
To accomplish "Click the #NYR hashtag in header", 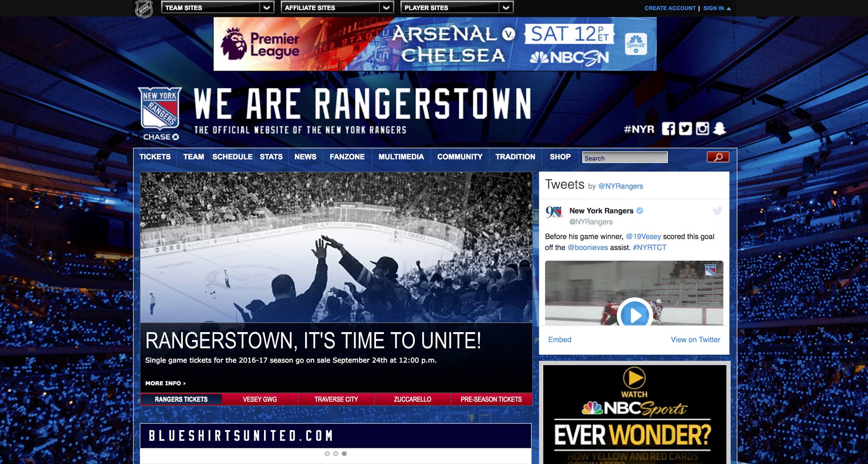I will pyautogui.click(x=639, y=129).
